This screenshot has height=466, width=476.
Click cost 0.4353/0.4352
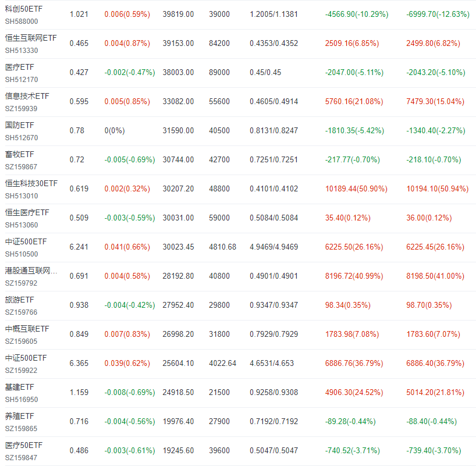point(274,44)
